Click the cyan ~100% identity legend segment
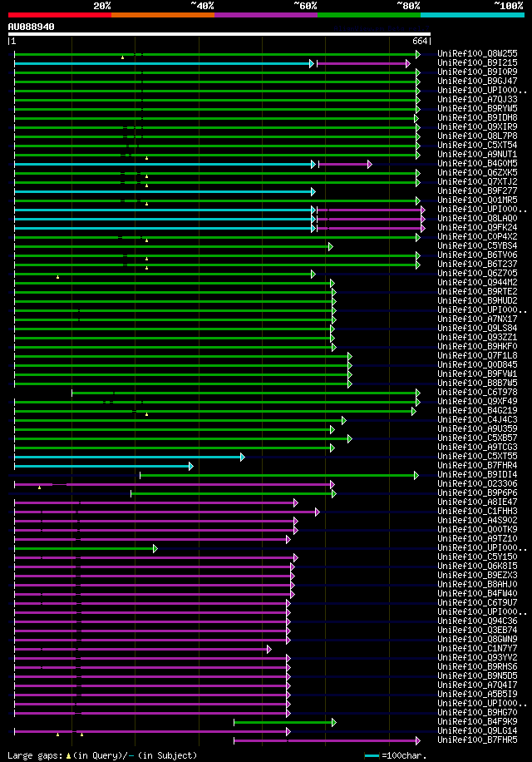This screenshot has width=532, height=762. tap(472, 15)
